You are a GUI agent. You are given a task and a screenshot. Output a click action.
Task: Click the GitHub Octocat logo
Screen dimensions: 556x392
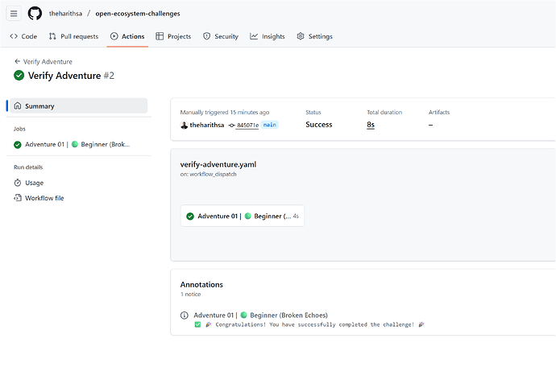pyautogui.click(x=35, y=14)
